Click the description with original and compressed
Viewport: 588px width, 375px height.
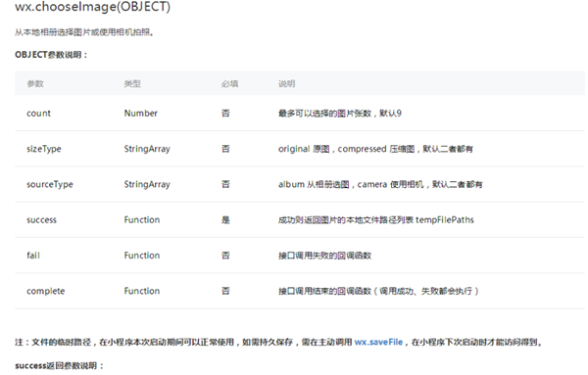point(375,149)
